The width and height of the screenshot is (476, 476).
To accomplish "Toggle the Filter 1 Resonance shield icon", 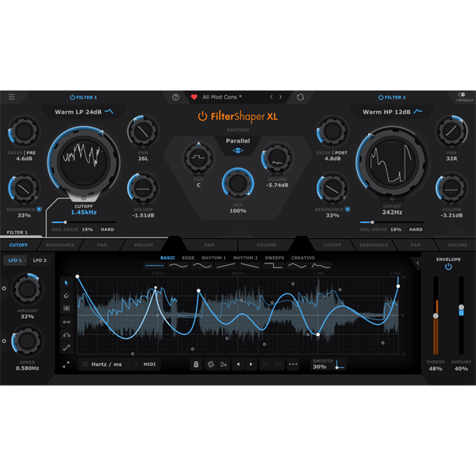I will point(39,209).
